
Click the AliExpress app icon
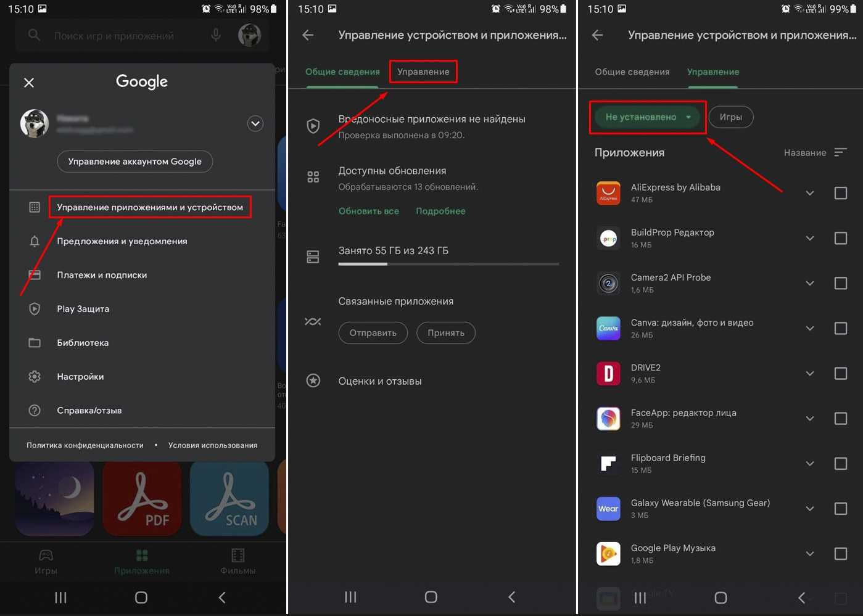608,193
